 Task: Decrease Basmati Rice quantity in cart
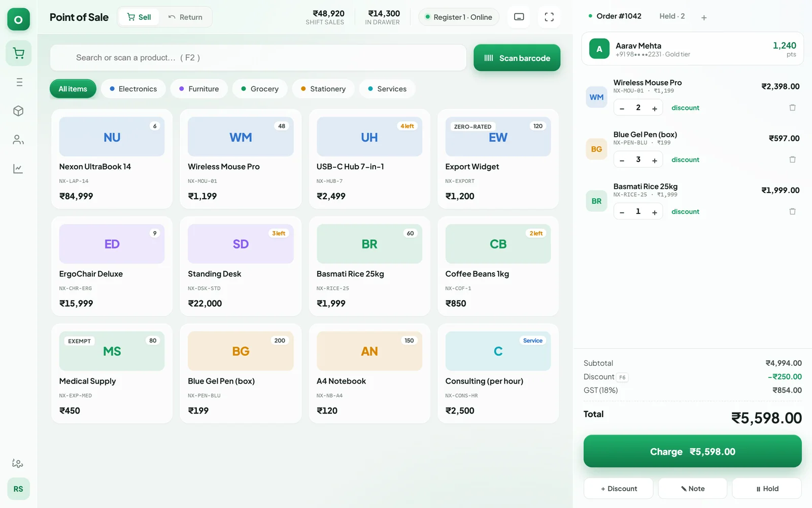coord(622,212)
